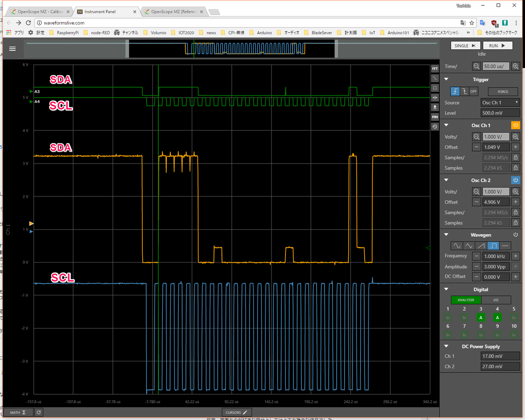Select the rising edge trigger icon
The height and width of the screenshot is (420, 525).
click(455, 91)
